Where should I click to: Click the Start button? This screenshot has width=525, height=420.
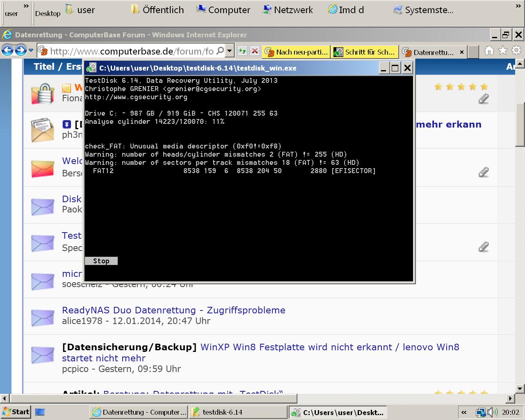[16, 412]
